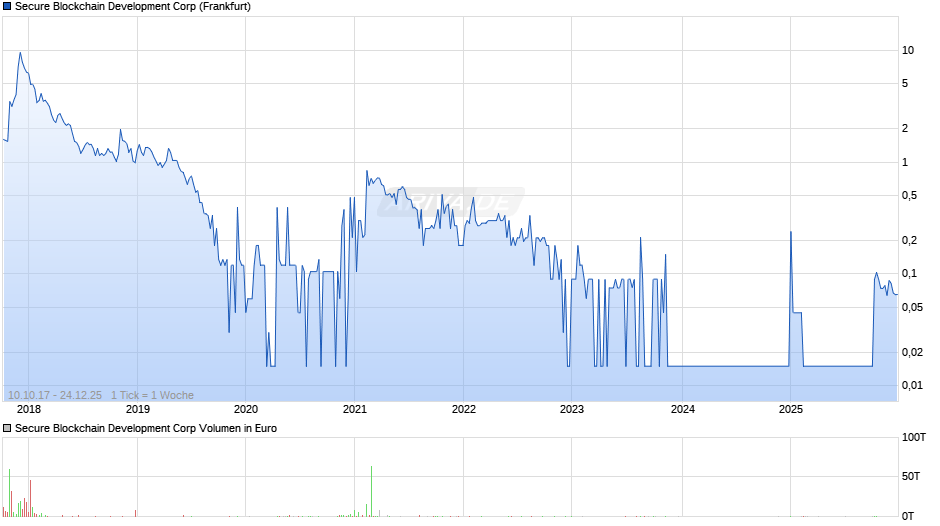Click the blue legend square beside the price chart title
The height and width of the screenshot is (526, 940).
point(7,7)
